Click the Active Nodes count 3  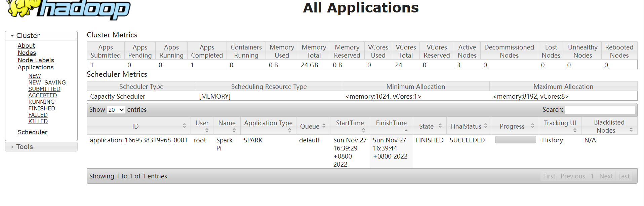(458, 65)
